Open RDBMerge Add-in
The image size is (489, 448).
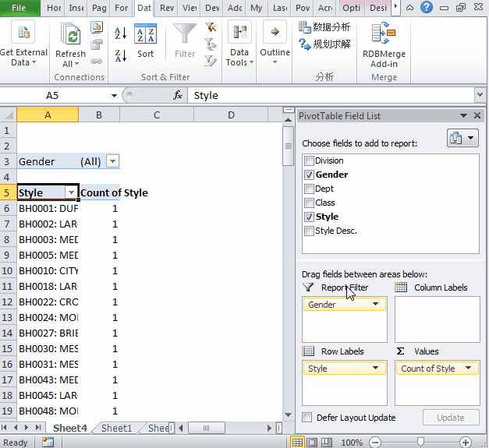click(384, 45)
